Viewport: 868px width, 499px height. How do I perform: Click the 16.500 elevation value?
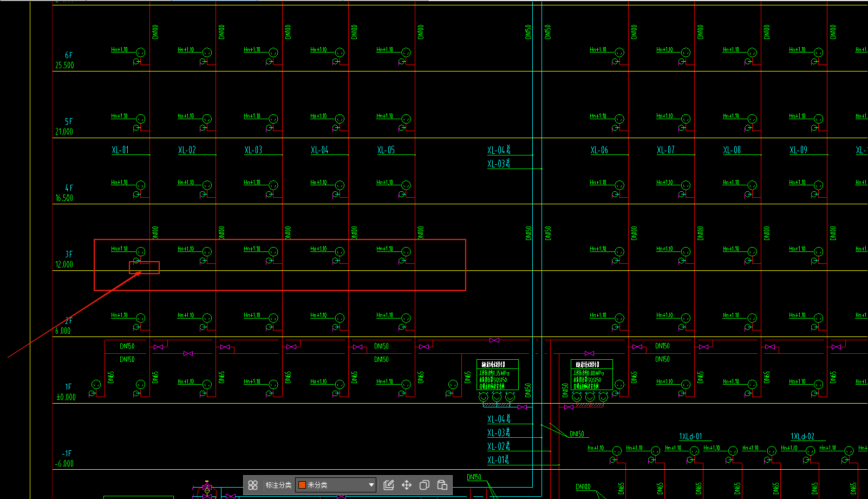pos(64,198)
